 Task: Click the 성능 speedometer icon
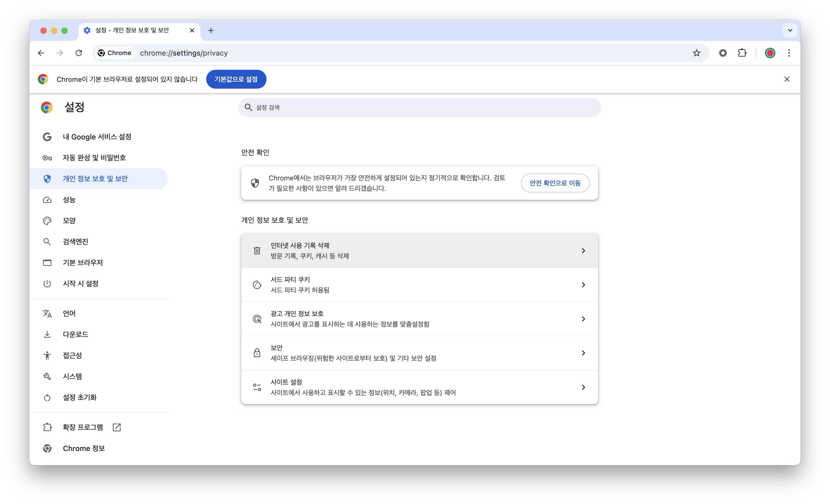point(47,200)
